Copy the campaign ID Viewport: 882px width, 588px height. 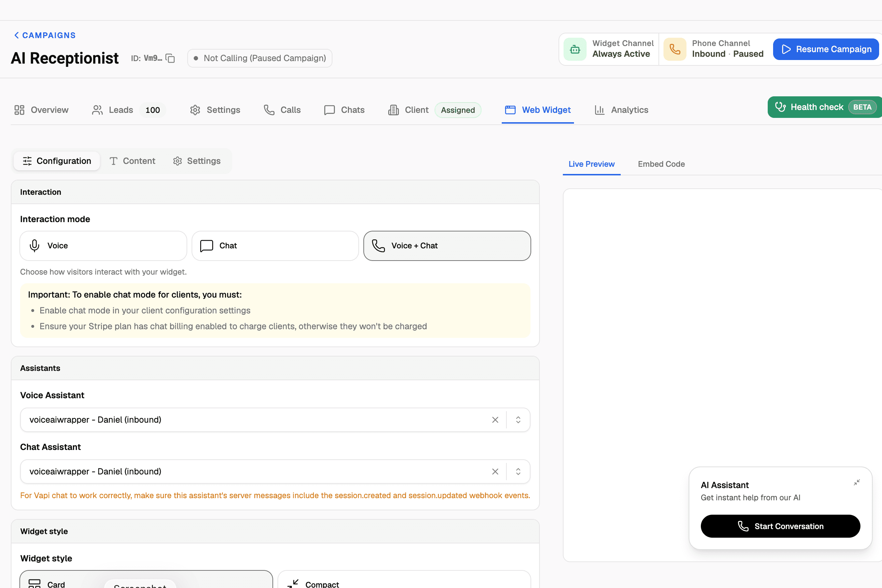click(x=170, y=58)
